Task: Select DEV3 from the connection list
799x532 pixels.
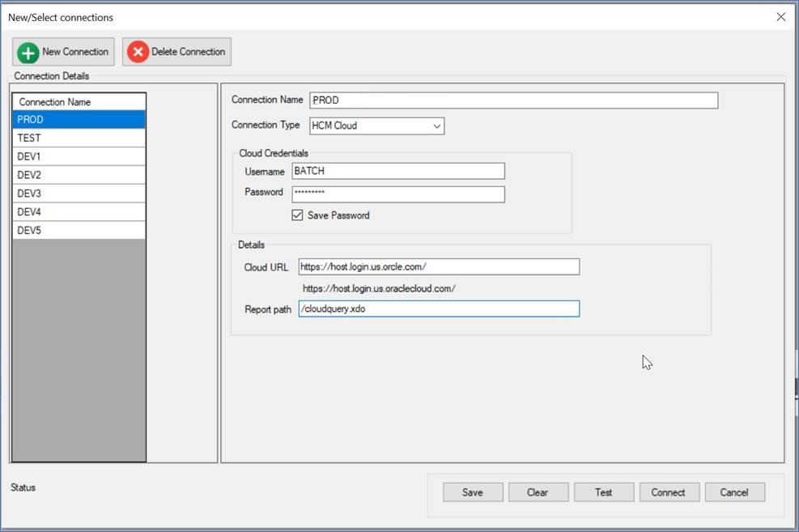Action: coord(79,194)
